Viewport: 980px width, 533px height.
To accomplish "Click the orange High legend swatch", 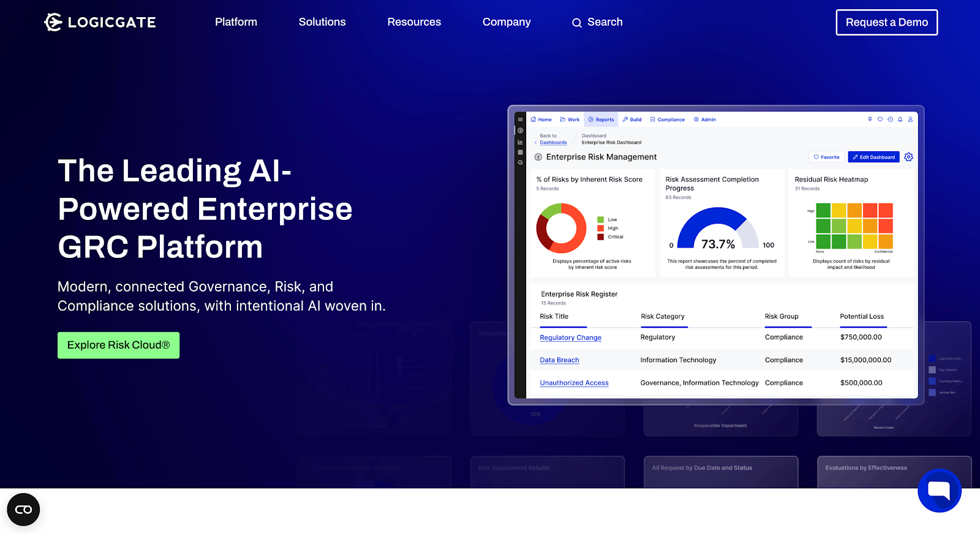I will 601,228.
